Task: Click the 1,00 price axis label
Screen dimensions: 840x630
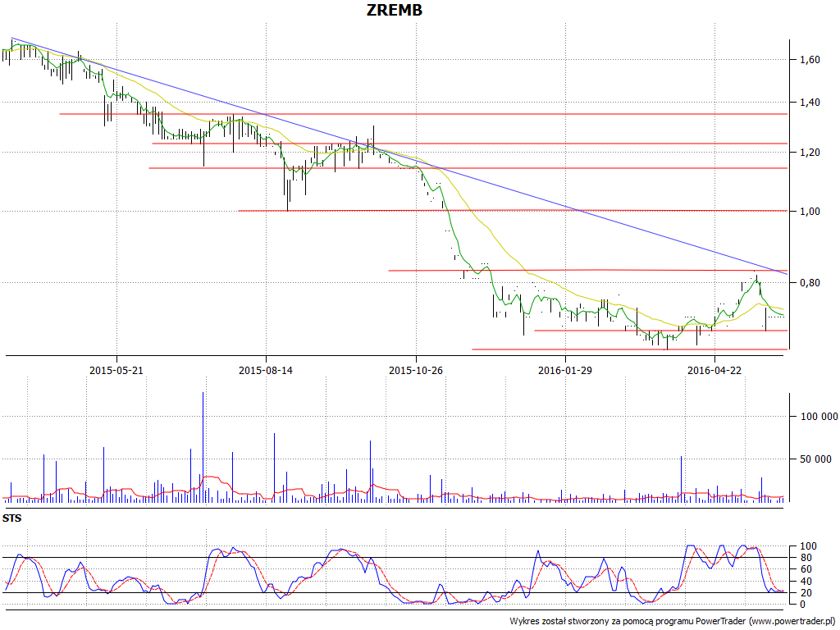Action: (x=810, y=212)
